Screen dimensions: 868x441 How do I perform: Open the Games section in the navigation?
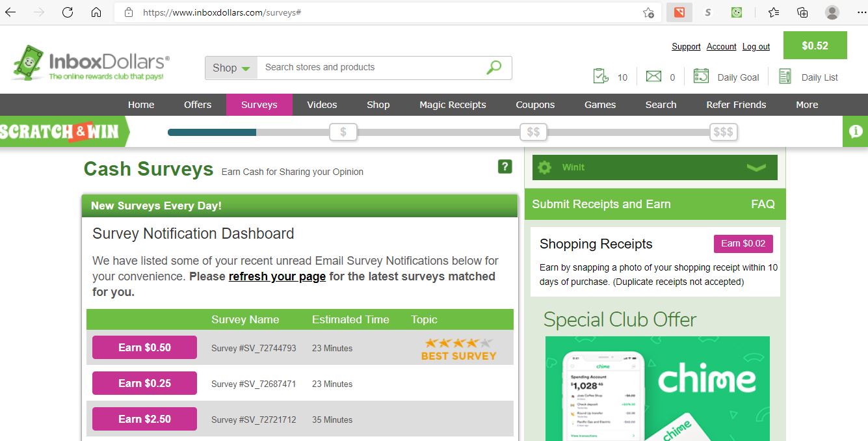[599, 105]
